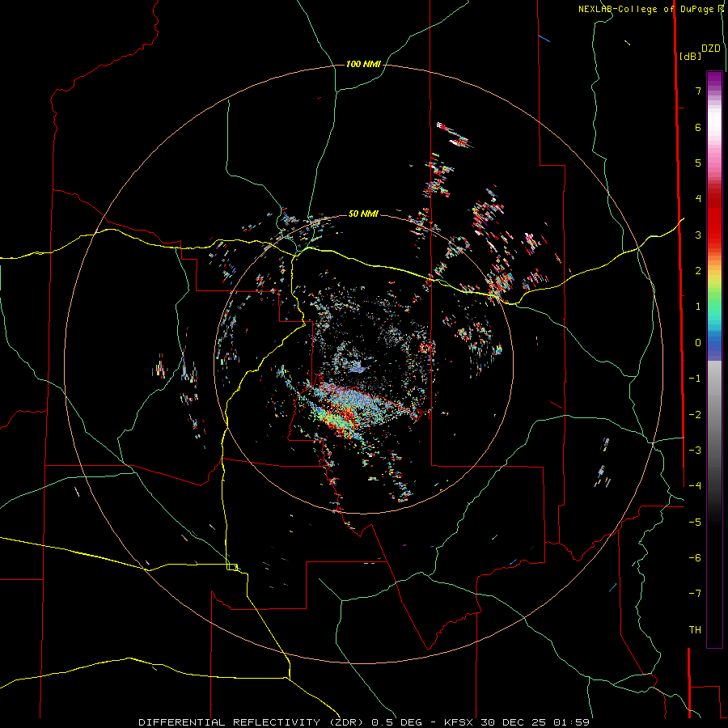Image resolution: width=728 pixels, height=728 pixels.
Task: Click the 4 tick on the dB scale
Action: click(698, 199)
